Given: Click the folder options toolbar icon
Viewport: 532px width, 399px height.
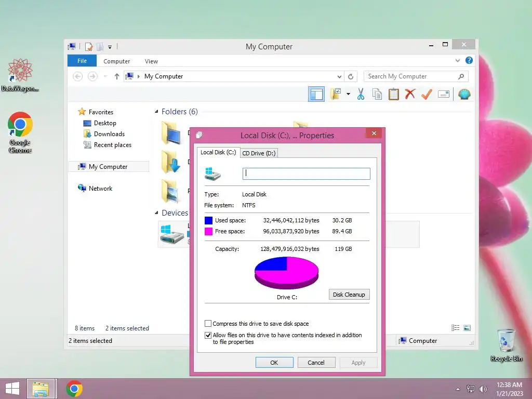Looking at the screenshot, I should click(x=336, y=94).
